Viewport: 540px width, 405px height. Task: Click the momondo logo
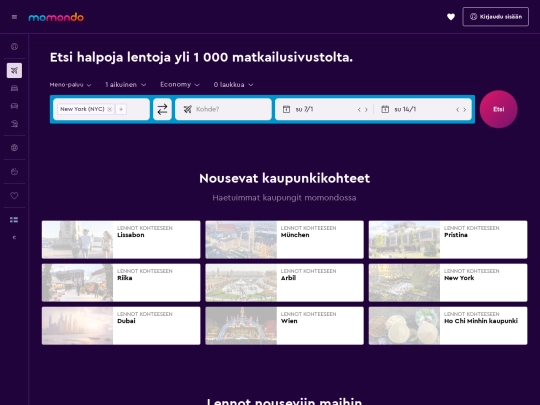[x=56, y=17]
